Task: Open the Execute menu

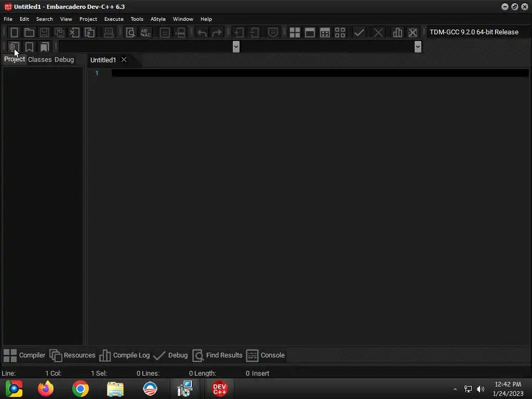Action: click(114, 19)
